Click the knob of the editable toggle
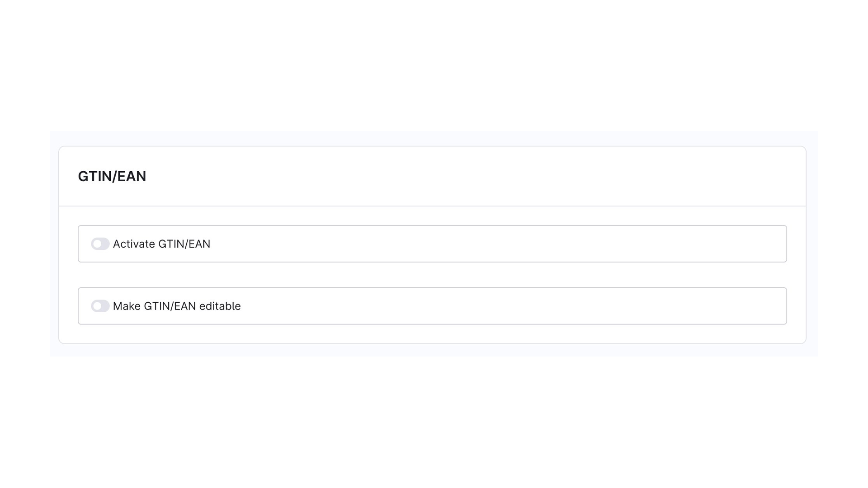This screenshot has width=868, height=488. click(x=97, y=306)
